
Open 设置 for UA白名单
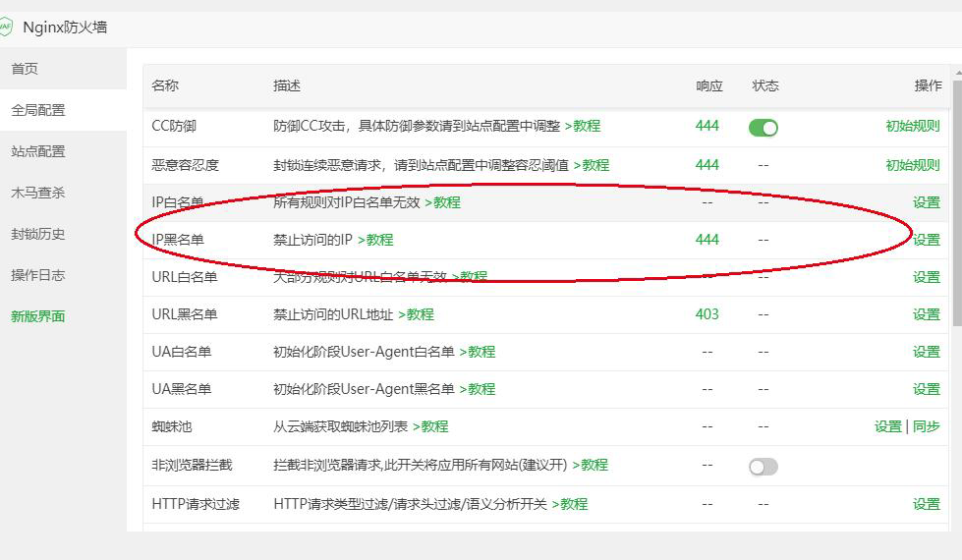point(927,352)
